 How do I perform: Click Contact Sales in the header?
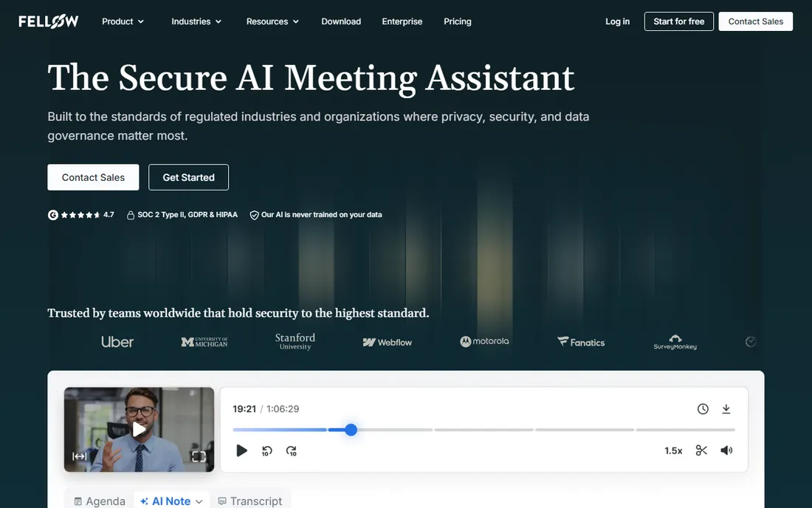756,21
